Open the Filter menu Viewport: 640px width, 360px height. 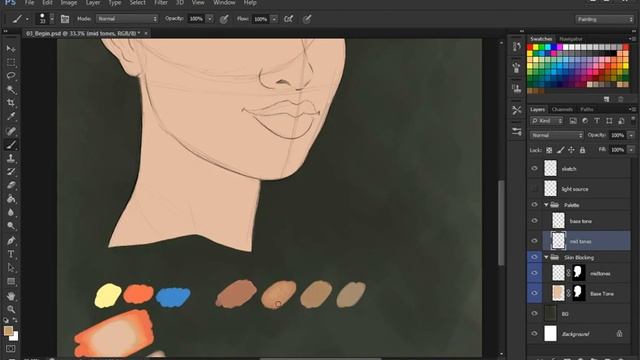[x=161, y=3]
